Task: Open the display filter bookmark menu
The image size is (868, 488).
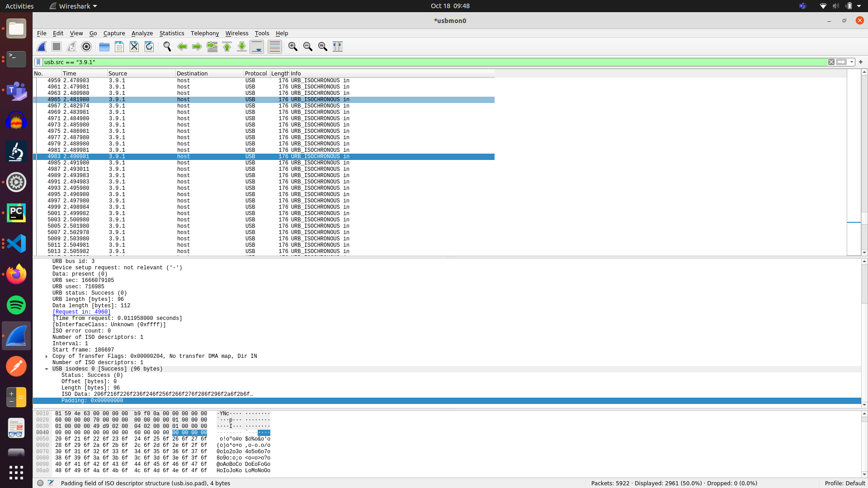Action: 38,62
